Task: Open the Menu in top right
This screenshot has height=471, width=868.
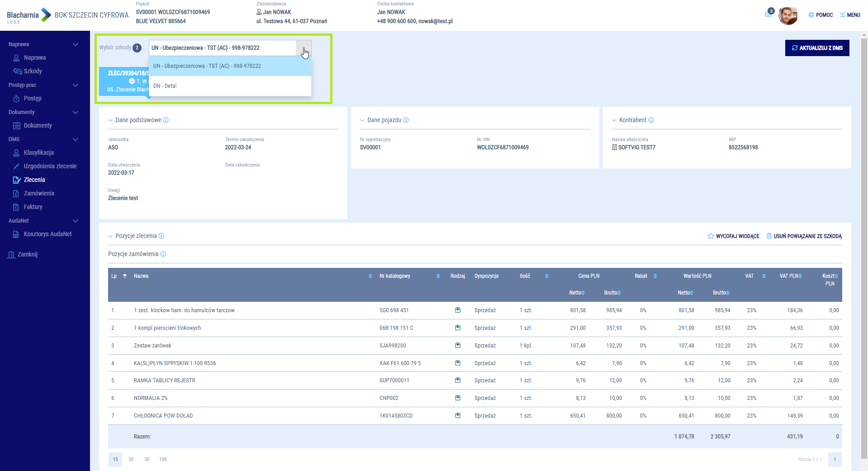Action: click(850, 15)
